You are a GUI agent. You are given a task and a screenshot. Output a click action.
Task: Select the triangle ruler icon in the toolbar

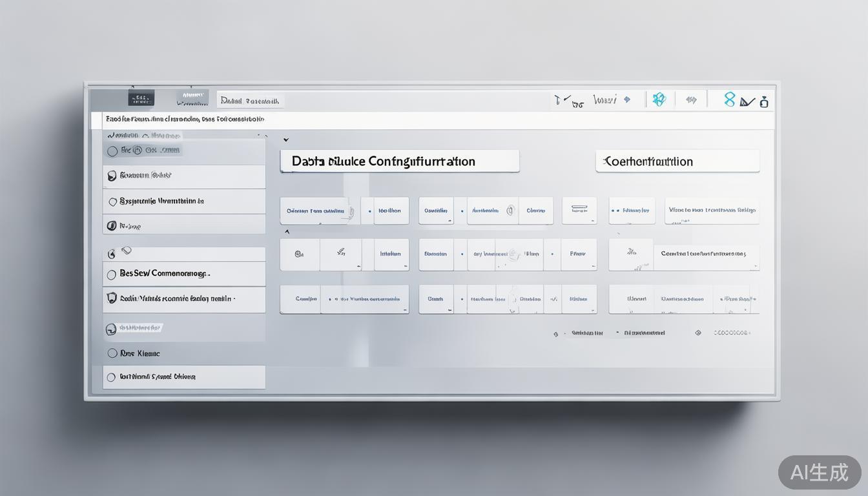click(x=747, y=101)
